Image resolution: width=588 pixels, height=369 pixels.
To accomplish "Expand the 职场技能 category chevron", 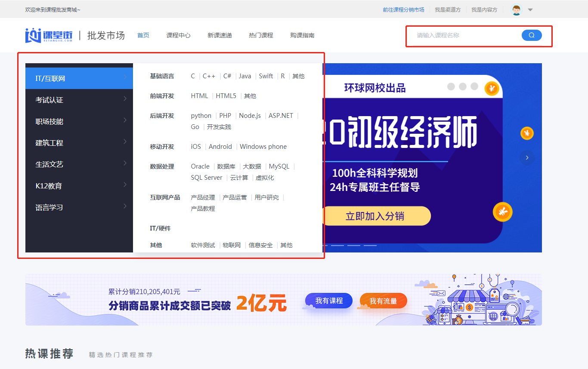I will 125,120.
